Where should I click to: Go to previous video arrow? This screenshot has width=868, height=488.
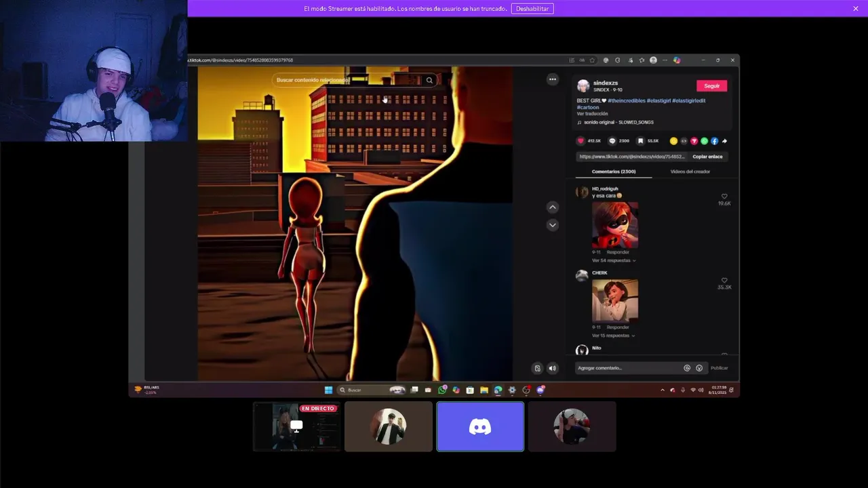click(553, 207)
